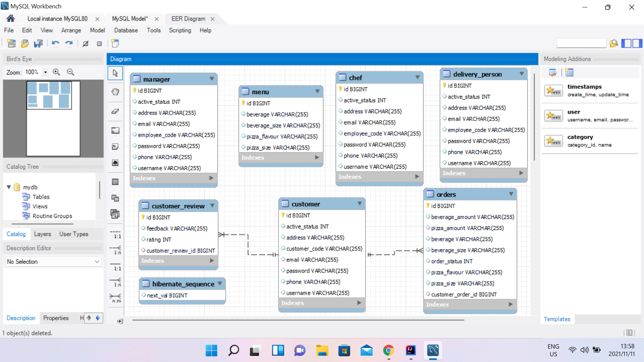
Task: Toggle the grid display in the diagram
Action: (x=86, y=43)
